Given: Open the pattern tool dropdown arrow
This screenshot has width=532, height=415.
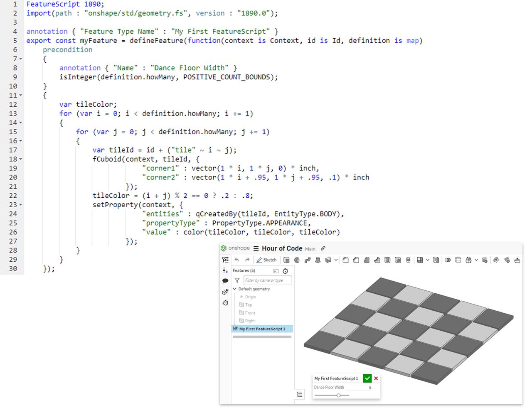Looking at the screenshot, I should pyautogui.click(x=428, y=260).
